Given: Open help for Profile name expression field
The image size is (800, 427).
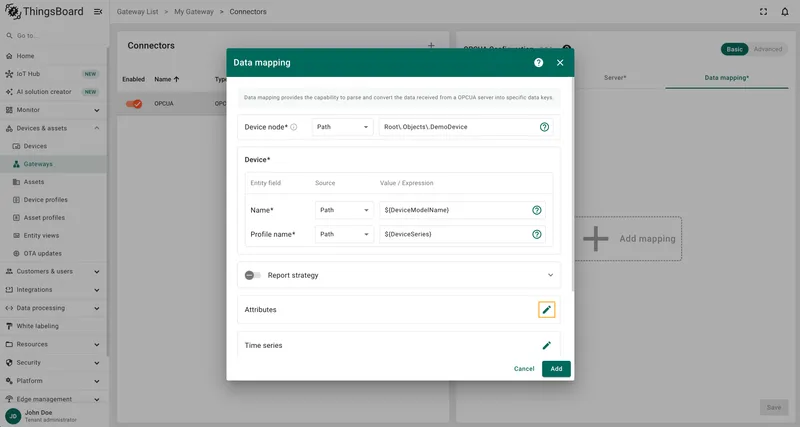Looking at the screenshot, I should (537, 234).
